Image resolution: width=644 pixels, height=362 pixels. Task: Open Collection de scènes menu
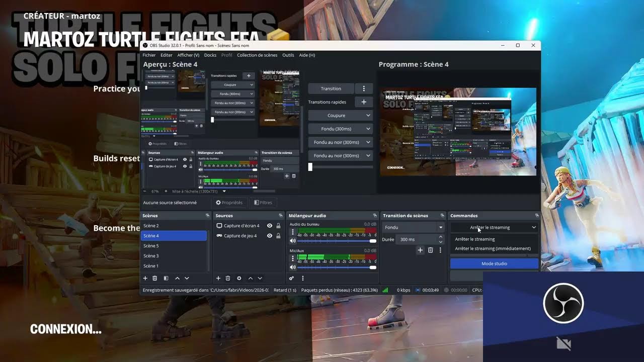pyautogui.click(x=257, y=55)
